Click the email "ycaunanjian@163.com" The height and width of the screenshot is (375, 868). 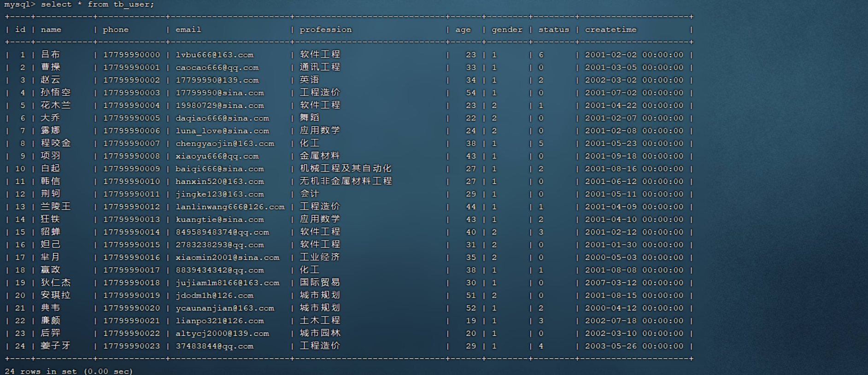click(225, 308)
